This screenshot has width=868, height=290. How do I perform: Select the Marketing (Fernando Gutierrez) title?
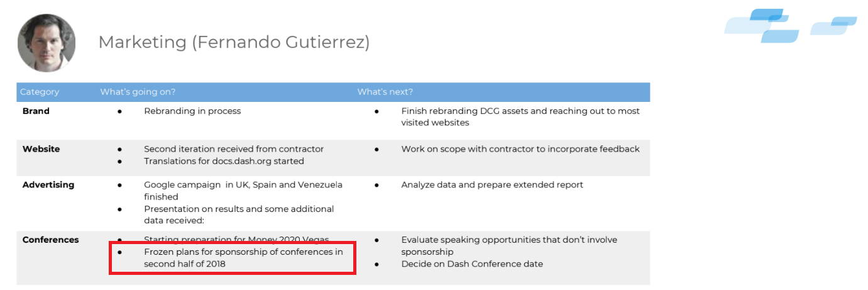tap(234, 42)
